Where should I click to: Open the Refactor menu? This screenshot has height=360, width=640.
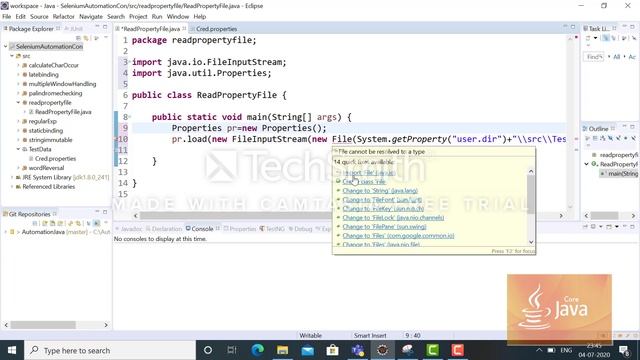(x=64, y=17)
